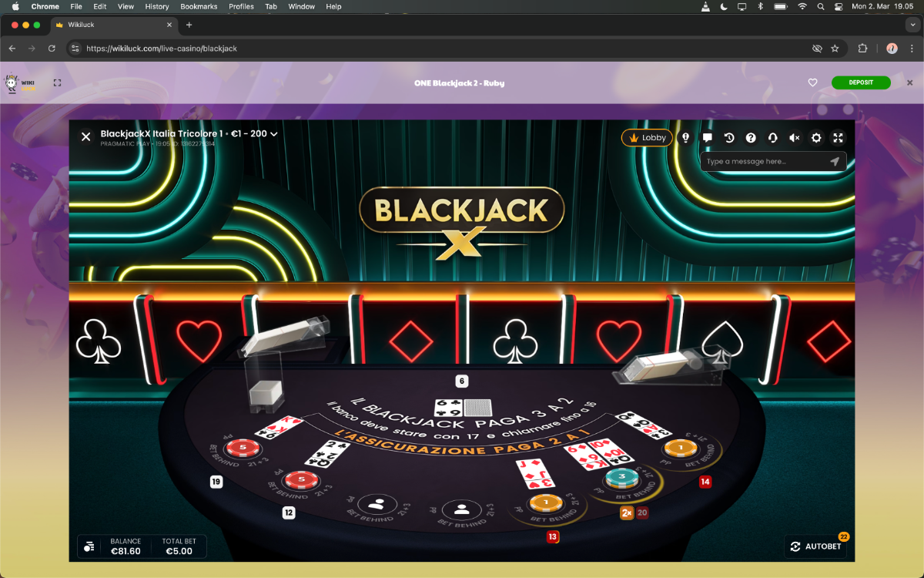Focus the Type a message field
Viewport: 924px width, 578px height.
(x=765, y=162)
